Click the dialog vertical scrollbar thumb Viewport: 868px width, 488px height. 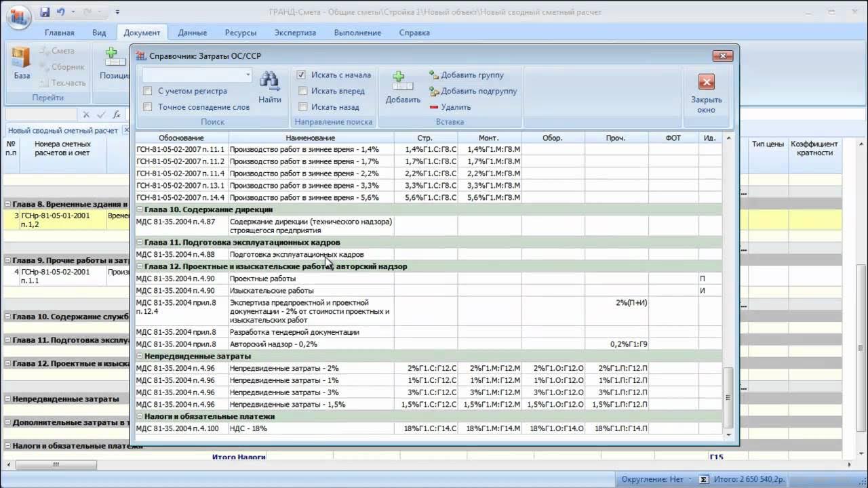click(729, 399)
